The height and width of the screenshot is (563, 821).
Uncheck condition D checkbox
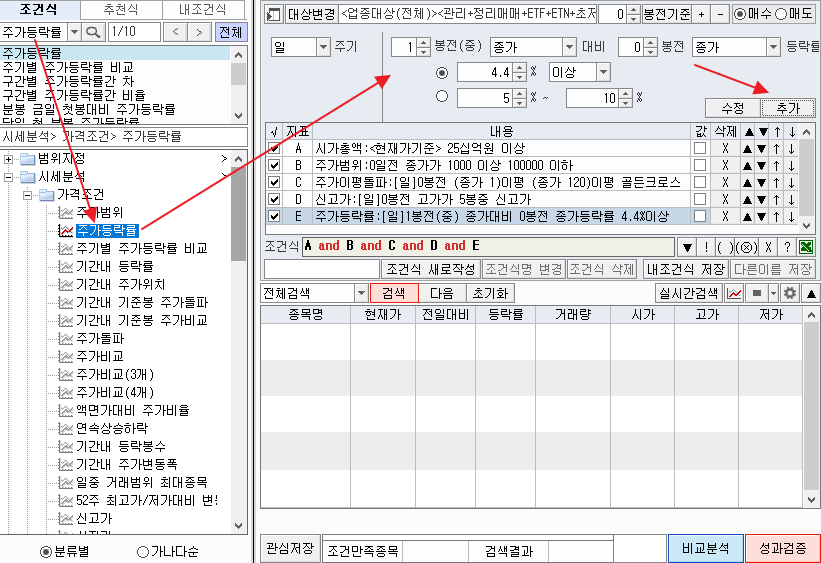(x=273, y=200)
